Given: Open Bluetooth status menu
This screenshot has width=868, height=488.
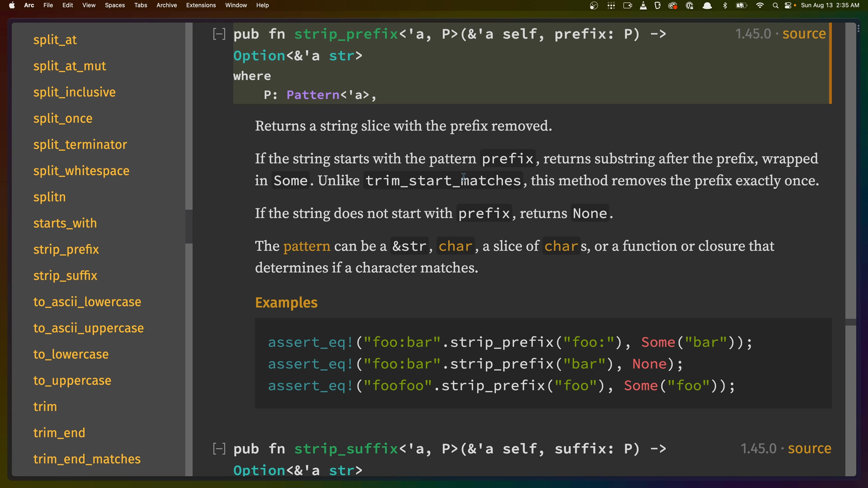Looking at the screenshot, I should tap(724, 6).
